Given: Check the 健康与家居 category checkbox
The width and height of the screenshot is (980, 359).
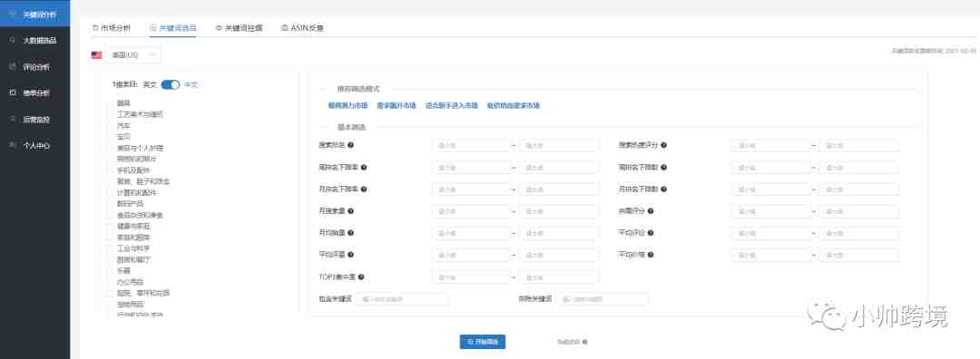Looking at the screenshot, I should 110,226.
